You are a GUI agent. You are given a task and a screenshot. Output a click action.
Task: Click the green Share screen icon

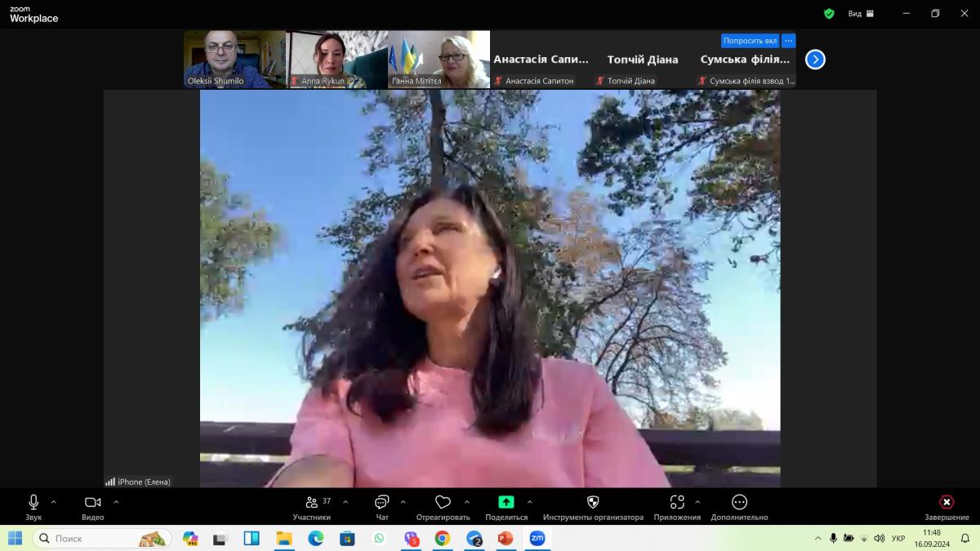506,503
